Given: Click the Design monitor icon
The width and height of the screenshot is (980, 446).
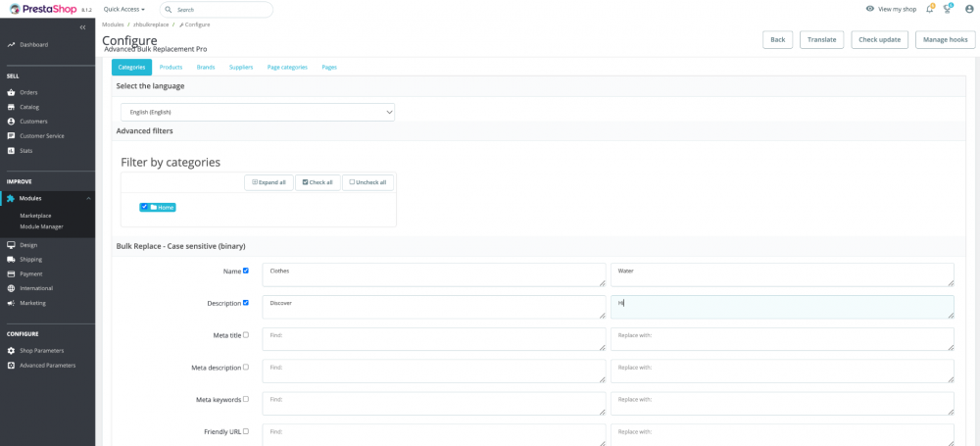Looking at the screenshot, I should point(11,245).
